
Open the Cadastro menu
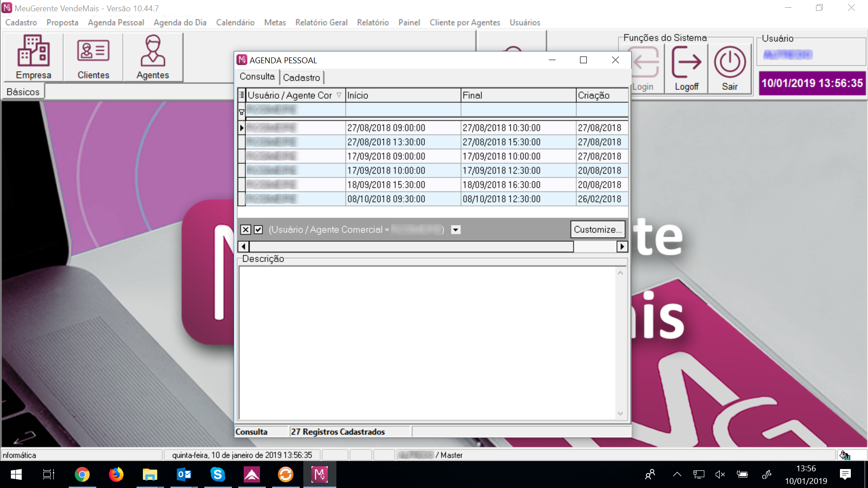21,22
